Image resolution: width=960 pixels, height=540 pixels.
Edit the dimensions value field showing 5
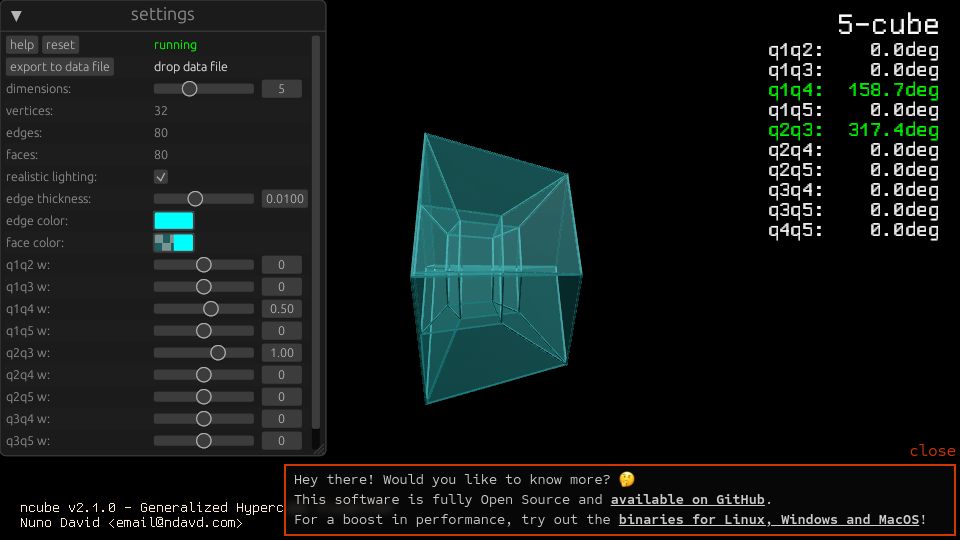(282, 89)
